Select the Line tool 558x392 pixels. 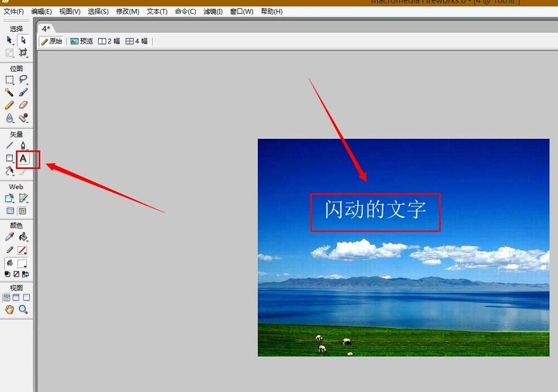[x=9, y=145]
